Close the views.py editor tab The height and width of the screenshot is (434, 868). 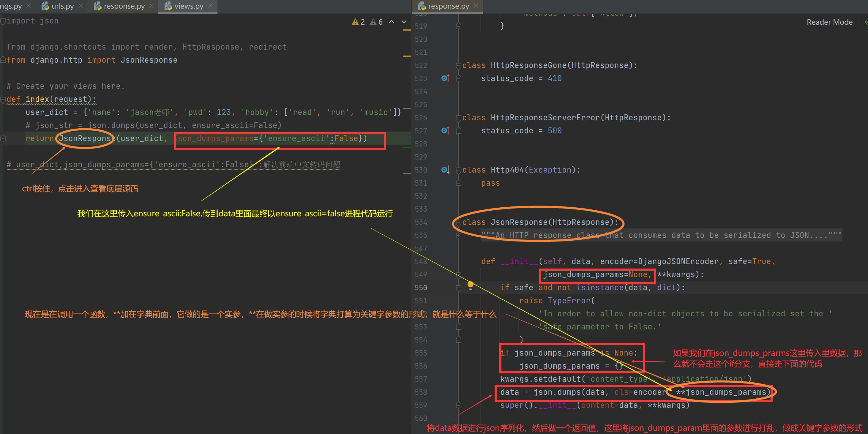(x=210, y=6)
